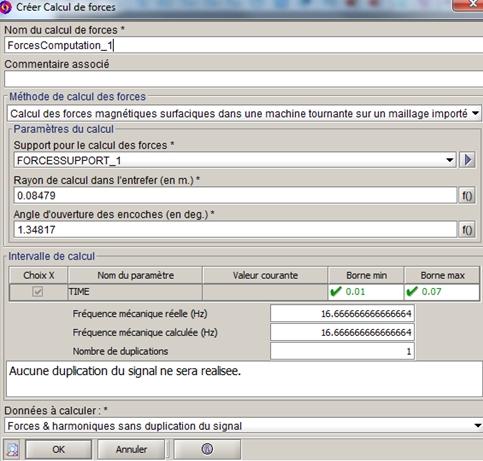Open the Données à calculer dropdown
This screenshot has height=461, width=483.
click(x=243, y=426)
